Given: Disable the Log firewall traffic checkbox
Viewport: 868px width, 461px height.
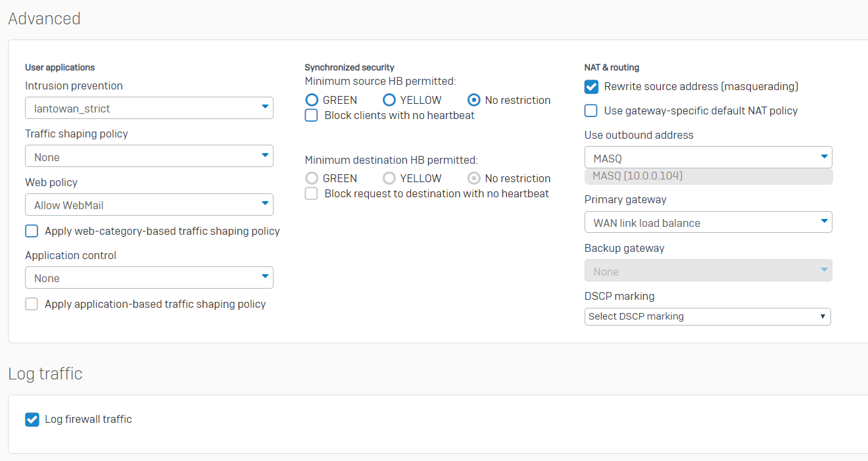Looking at the screenshot, I should pyautogui.click(x=32, y=419).
